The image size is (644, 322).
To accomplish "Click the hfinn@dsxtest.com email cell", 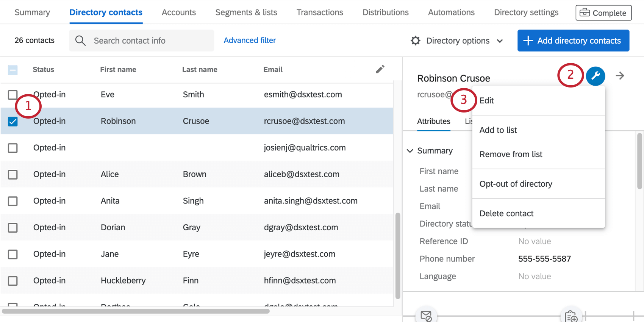I will pyautogui.click(x=300, y=280).
